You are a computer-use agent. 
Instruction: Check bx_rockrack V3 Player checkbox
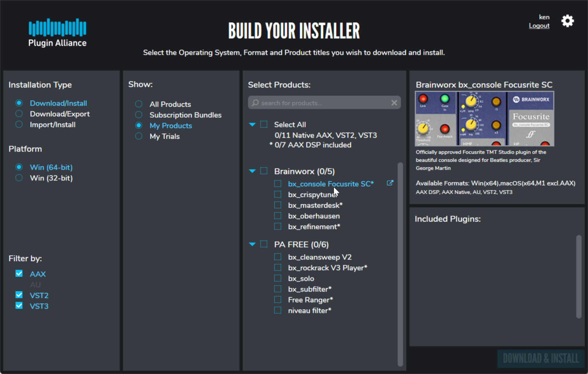coord(278,267)
